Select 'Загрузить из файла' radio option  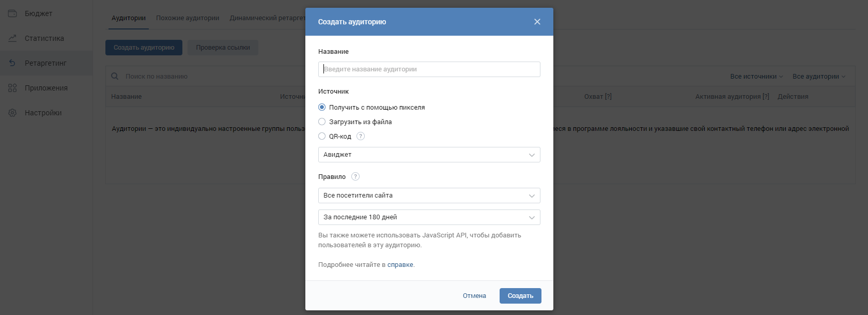pyautogui.click(x=322, y=122)
